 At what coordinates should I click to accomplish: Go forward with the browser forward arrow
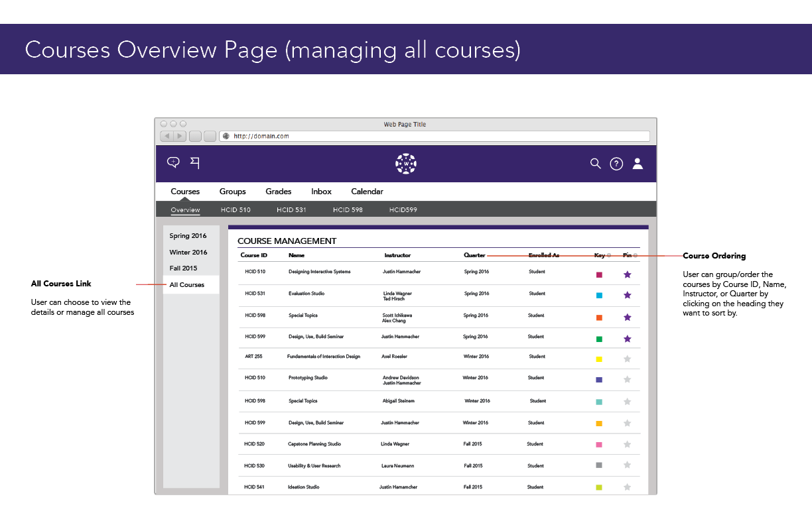[180, 136]
